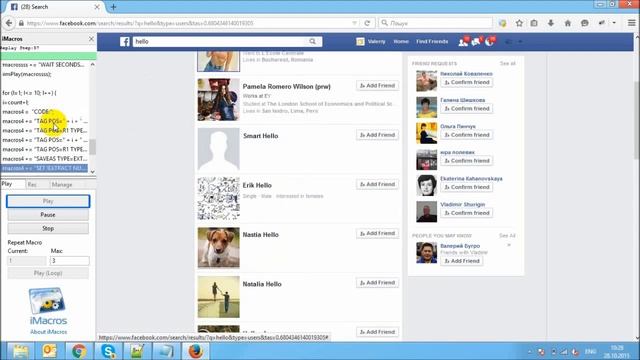Dismiss Валерий Бугро suggestion with x

tap(509, 245)
